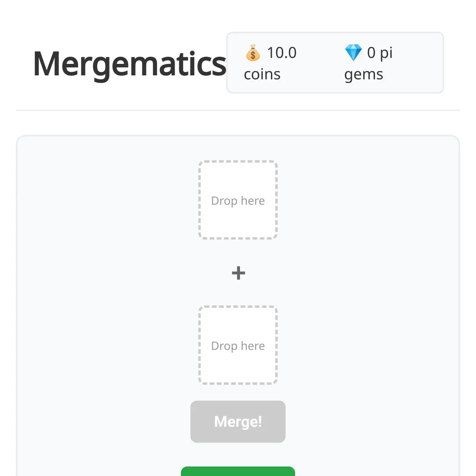Click the dashed border of the upper slot

tap(238, 161)
